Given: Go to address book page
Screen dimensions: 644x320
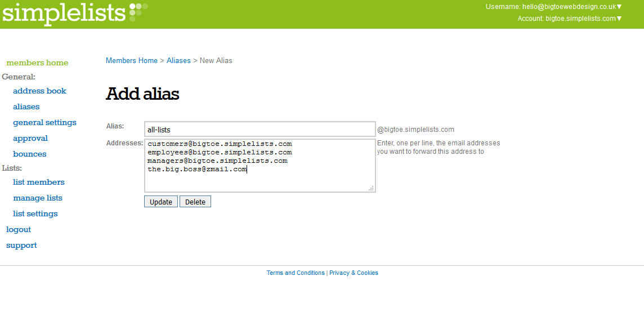Looking at the screenshot, I should [39, 91].
